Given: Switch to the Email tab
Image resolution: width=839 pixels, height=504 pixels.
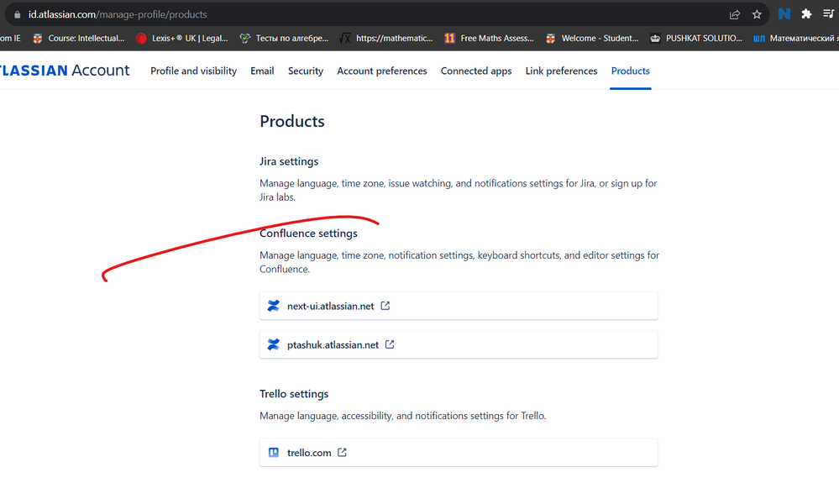Looking at the screenshot, I should (262, 71).
